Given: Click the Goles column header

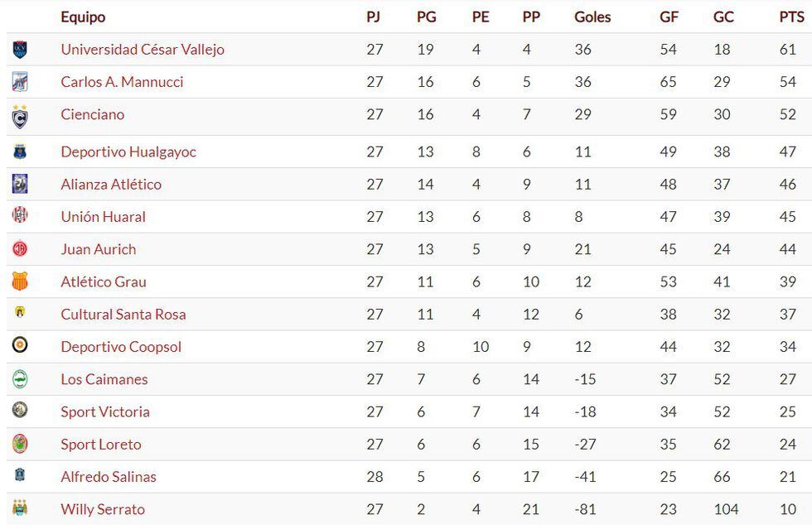Looking at the screenshot, I should pyautogui.click(x=592, y=17).
